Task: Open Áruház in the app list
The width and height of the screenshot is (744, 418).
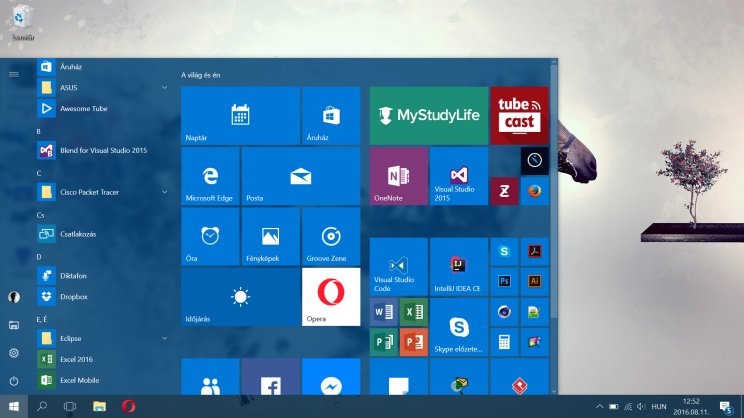Action: coord(102,67)
